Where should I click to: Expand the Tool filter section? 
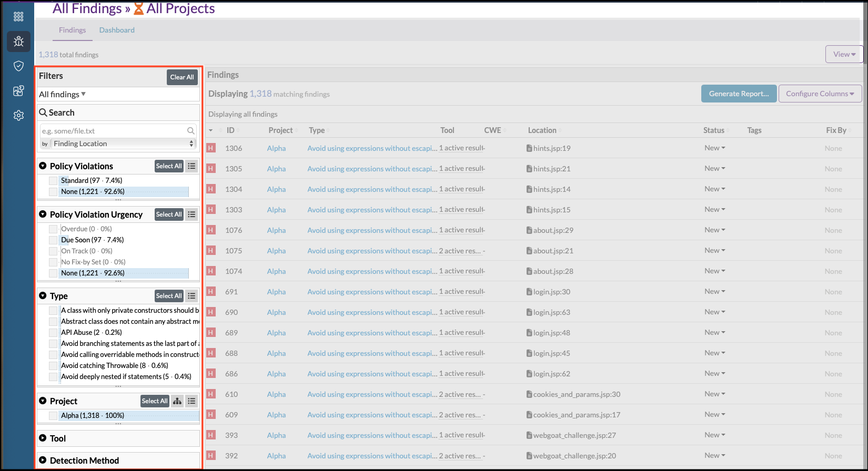pos(57,438)
